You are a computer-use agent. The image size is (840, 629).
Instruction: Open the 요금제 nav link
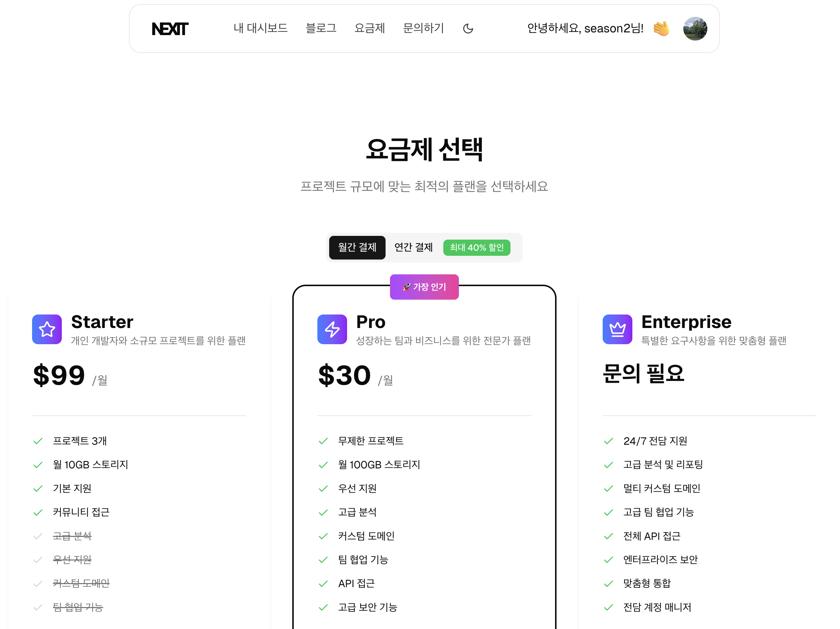tap(369, 28)
